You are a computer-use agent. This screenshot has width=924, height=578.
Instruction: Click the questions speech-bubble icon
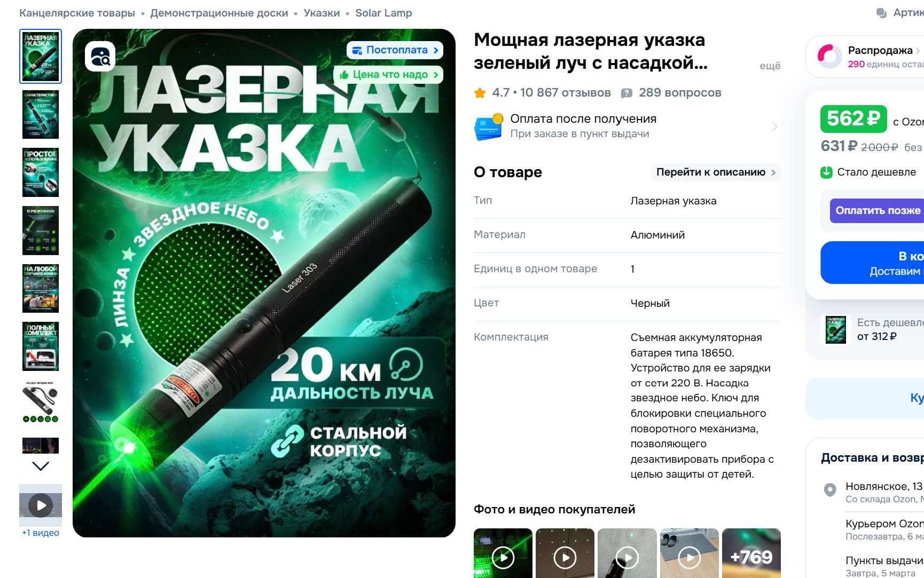(x=627, y=93)
